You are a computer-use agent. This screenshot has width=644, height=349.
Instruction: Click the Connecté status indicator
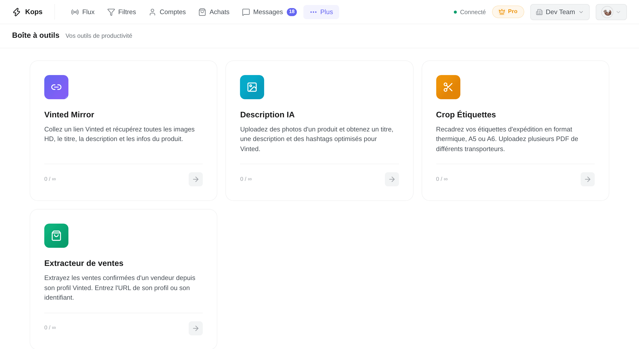tap(470, 12)
